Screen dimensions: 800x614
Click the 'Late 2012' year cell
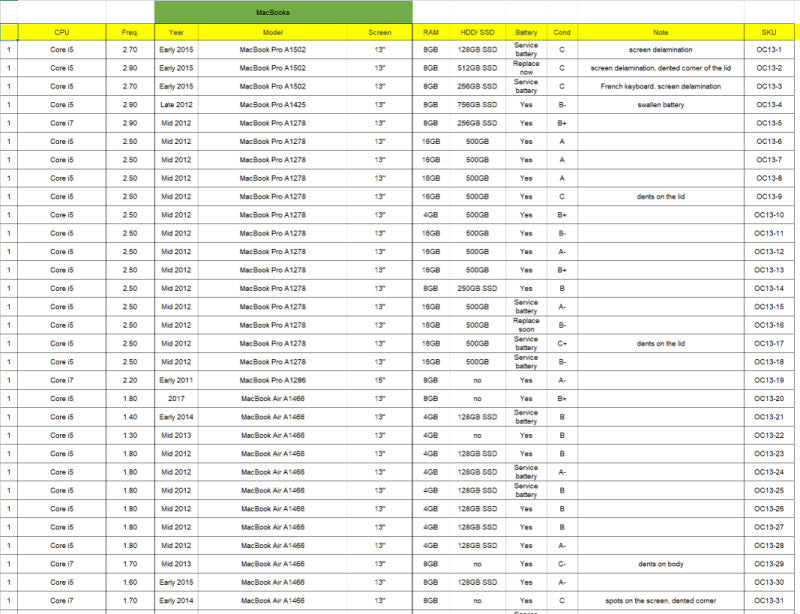point(176,105)
